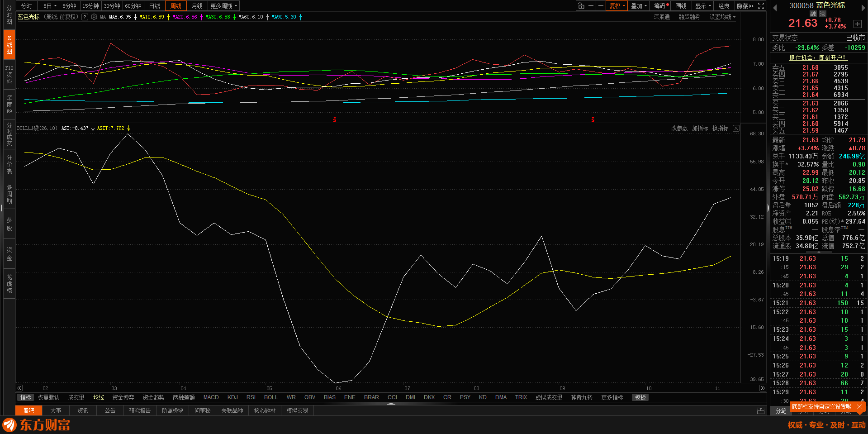
Task: Zoom in chart with plus icon
Action: tap(591, 6)
